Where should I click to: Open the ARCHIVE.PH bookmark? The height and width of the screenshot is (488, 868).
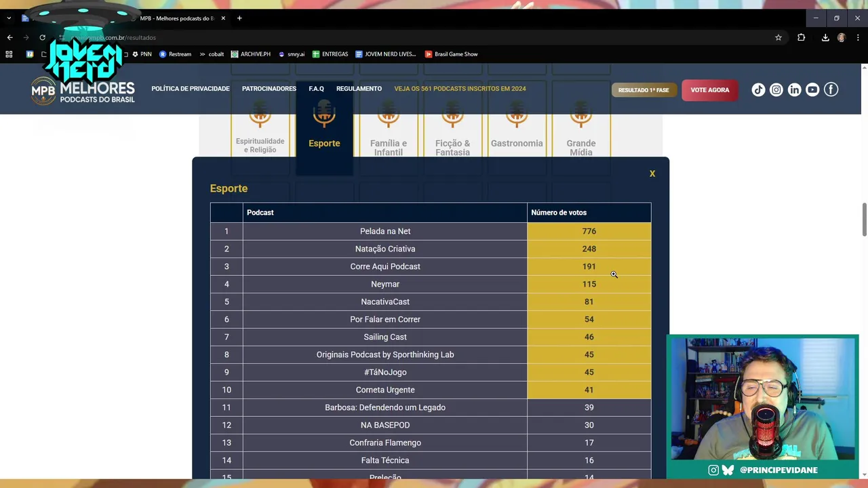pos(251,54)
